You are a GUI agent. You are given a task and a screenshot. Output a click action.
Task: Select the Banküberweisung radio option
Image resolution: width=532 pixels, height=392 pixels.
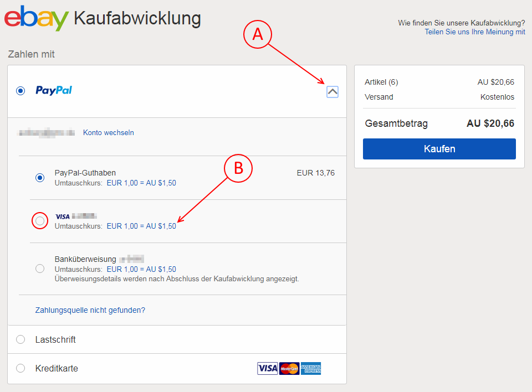pyautogui.click(x=40, y=269)
